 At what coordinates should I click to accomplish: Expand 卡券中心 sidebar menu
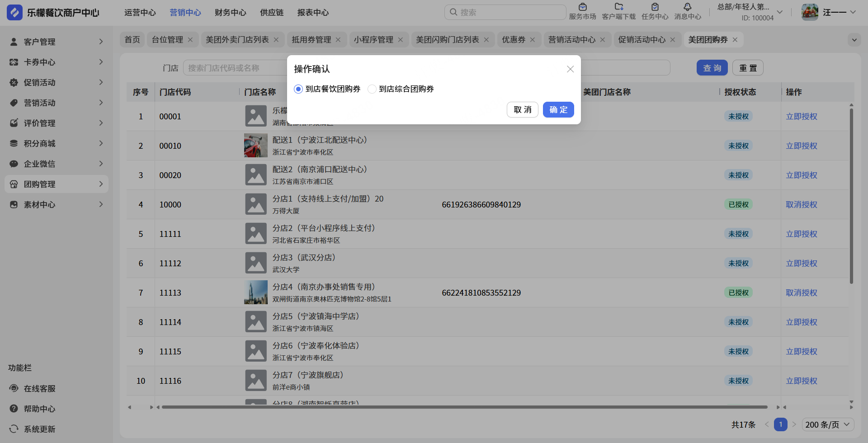pyautogui.click(x=57, y=62)
